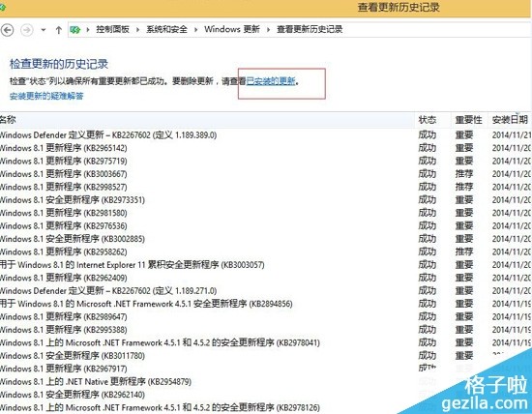
Task: Click 重要 importance in KB2973351 row
Action: [x=464, y=200]
